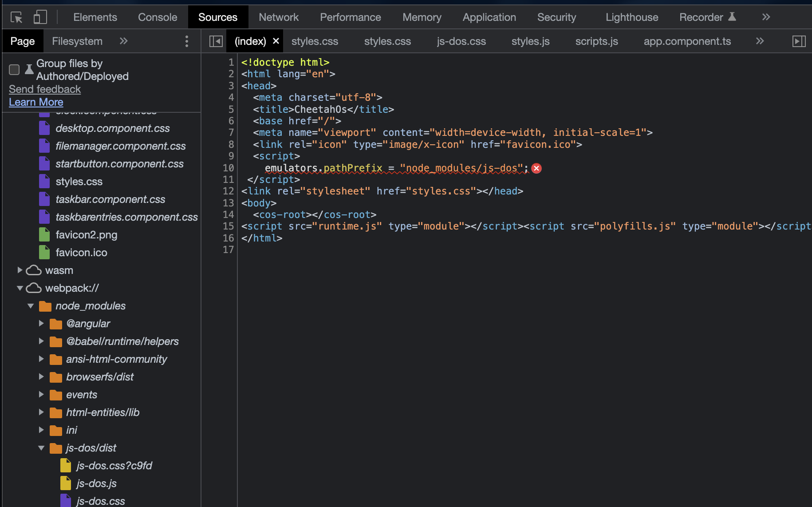Screen dimensions: 812x507
Task: Open the Security tab
Action: pyautogui.click(x=556, y=17)
